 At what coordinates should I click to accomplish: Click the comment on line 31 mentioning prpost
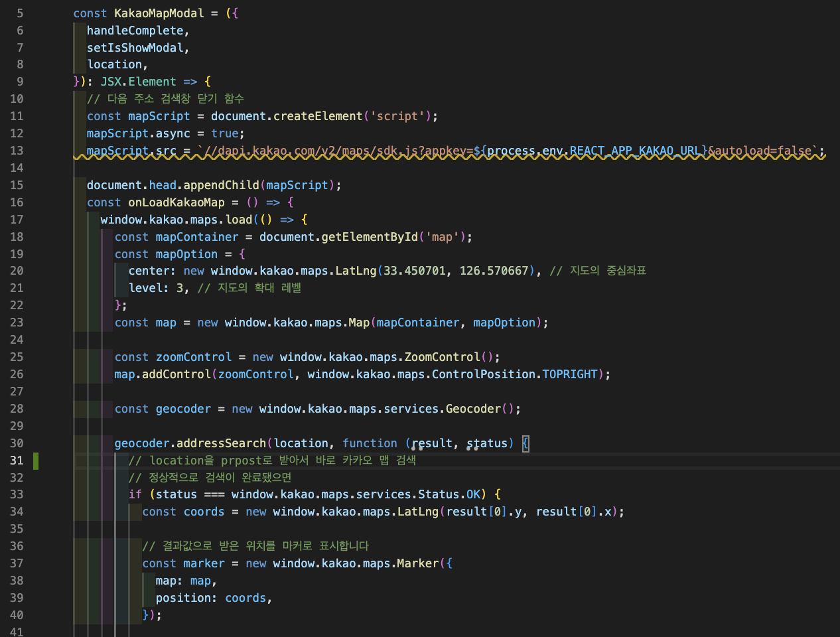272,460
